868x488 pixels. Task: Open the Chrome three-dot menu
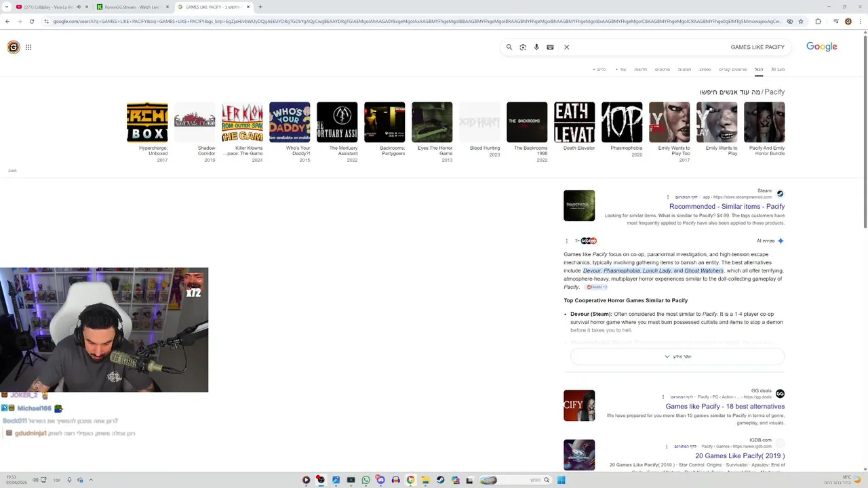coord(860,21)
